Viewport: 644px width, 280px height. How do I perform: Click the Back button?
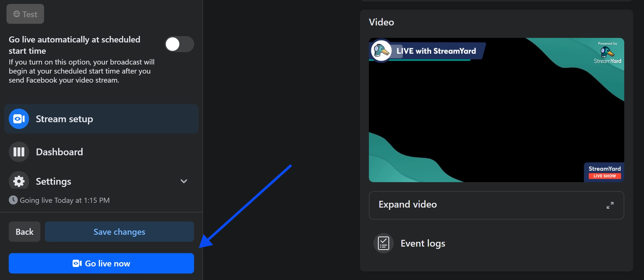click(25, 232)
